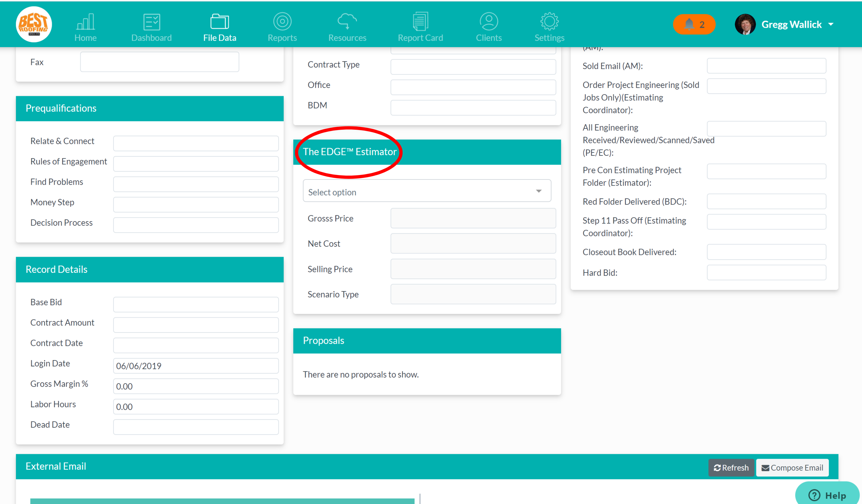This screenshot has width=862, height=504.
Task: Click the Closeout Book Delivered field
Action: 767,252
